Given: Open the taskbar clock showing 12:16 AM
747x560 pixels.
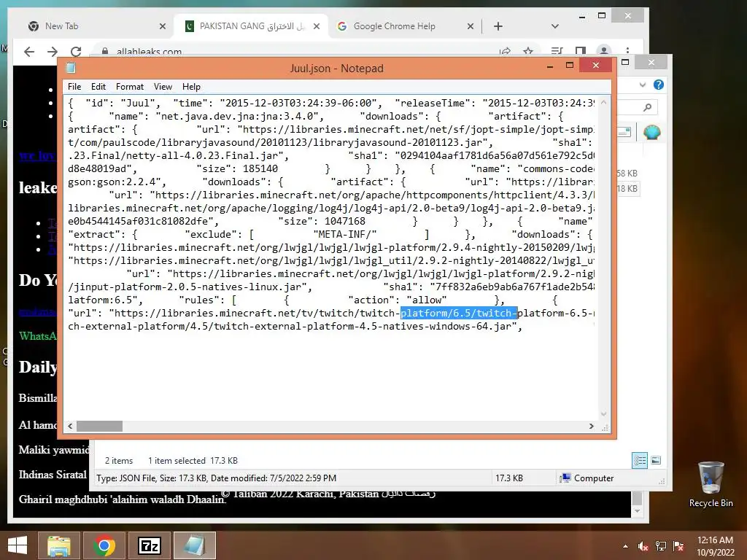Looking at the screenshot, I should tap(715, 546).
